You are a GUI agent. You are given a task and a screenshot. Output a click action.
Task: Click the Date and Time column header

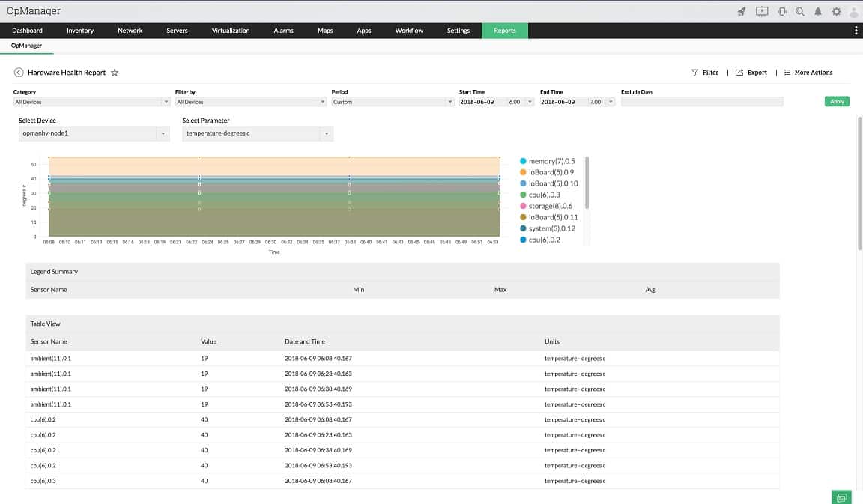(305, 341)
